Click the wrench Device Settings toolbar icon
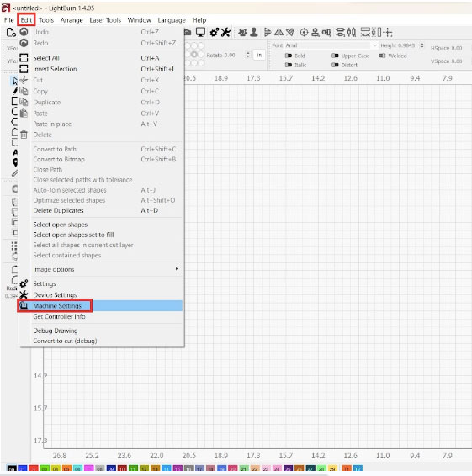472x476 pixels. (x=225, y=32)
